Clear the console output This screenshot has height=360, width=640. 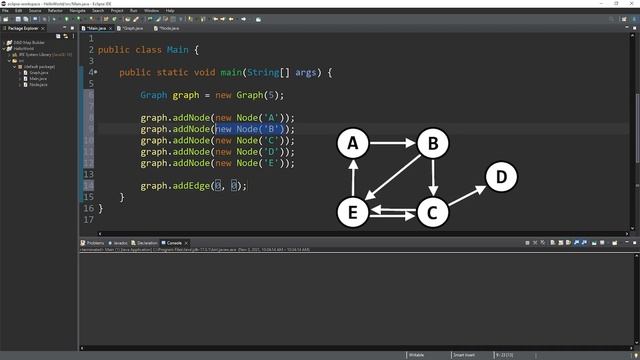[553, 243]
